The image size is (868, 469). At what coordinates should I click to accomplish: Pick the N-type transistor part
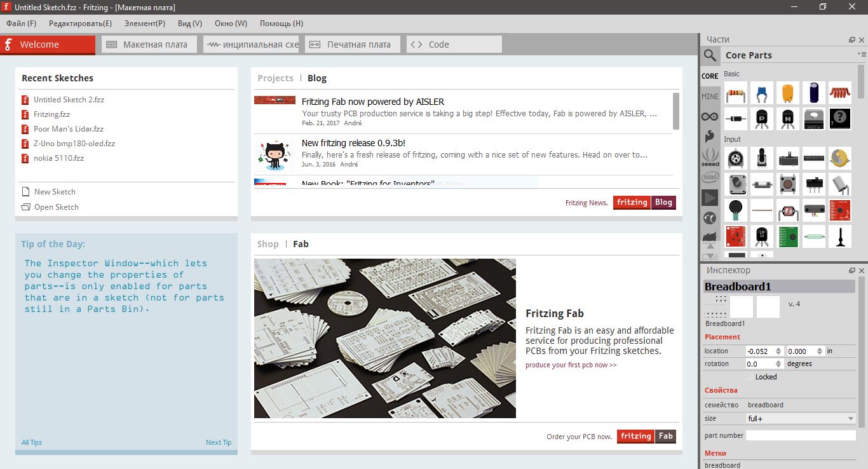pos(788,118)
